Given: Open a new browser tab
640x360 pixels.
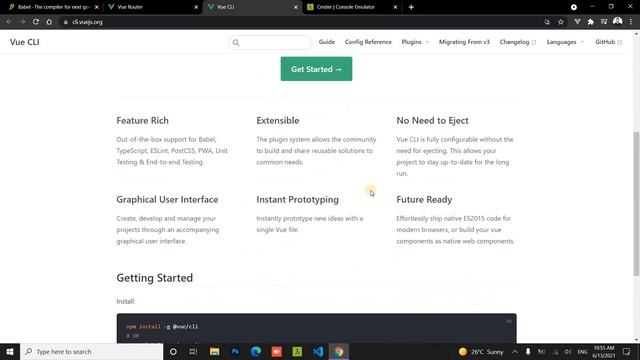Looking at the screenshot, I should pos(411,7).
